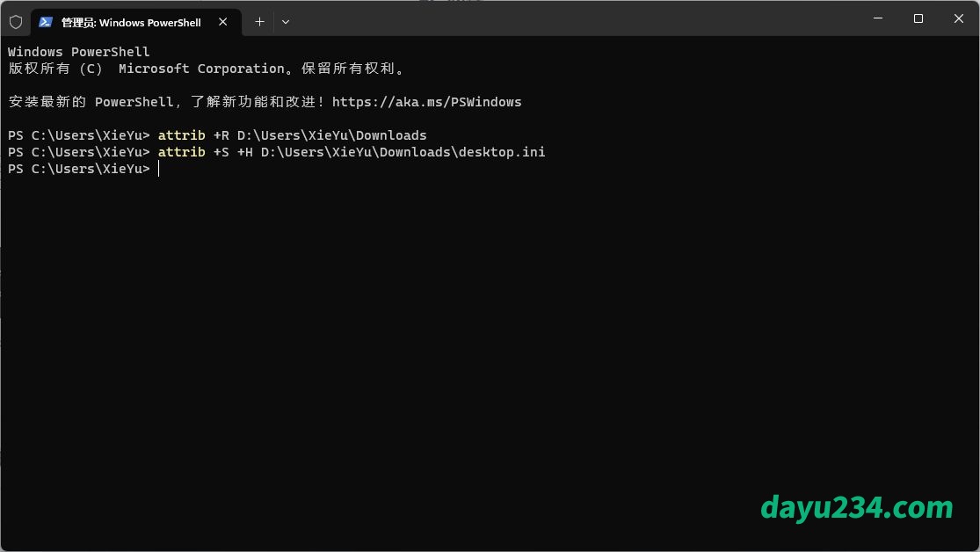Click the attrib +R command word

pyautogui.click(x=181, y=135)
